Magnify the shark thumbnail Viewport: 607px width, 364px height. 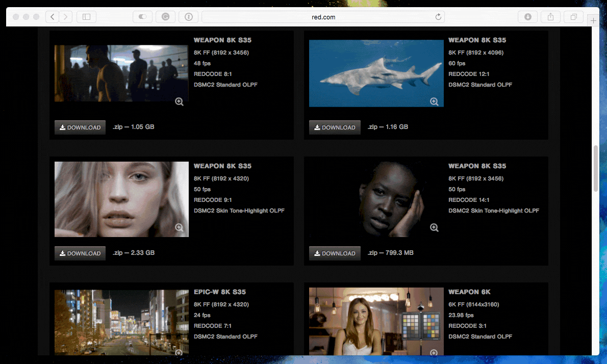tap(435, 102)
